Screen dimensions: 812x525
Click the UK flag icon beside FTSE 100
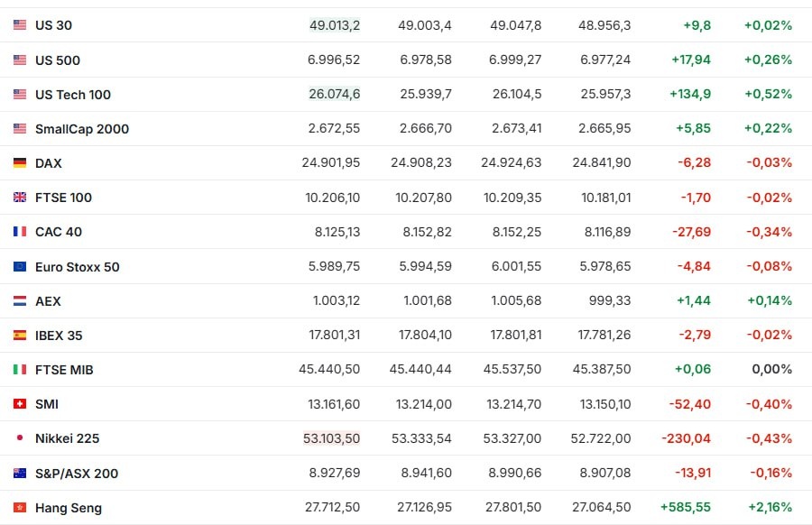[20, 198]
